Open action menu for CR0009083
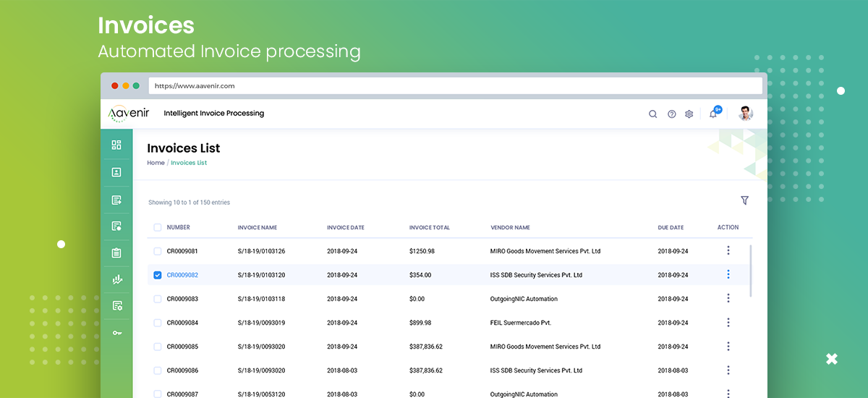The width and height of the screenshot is (868, 398). (728, 298)
